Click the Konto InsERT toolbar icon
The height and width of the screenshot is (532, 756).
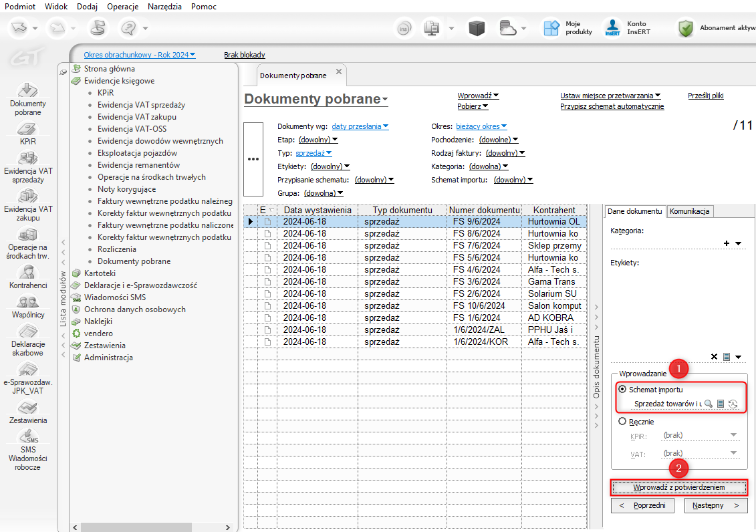(613, 28)
